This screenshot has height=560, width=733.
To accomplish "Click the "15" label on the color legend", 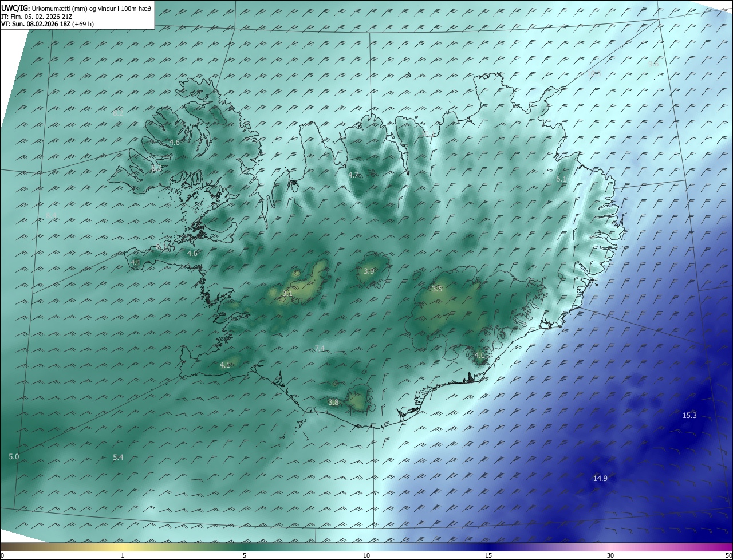I will (x=488, y=555).
